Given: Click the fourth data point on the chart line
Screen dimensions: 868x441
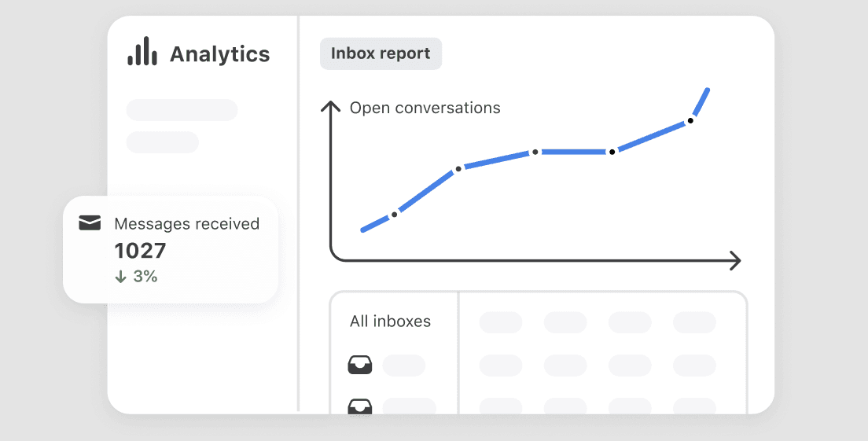Looking at the screenshot, I should (x=612, y=152).
